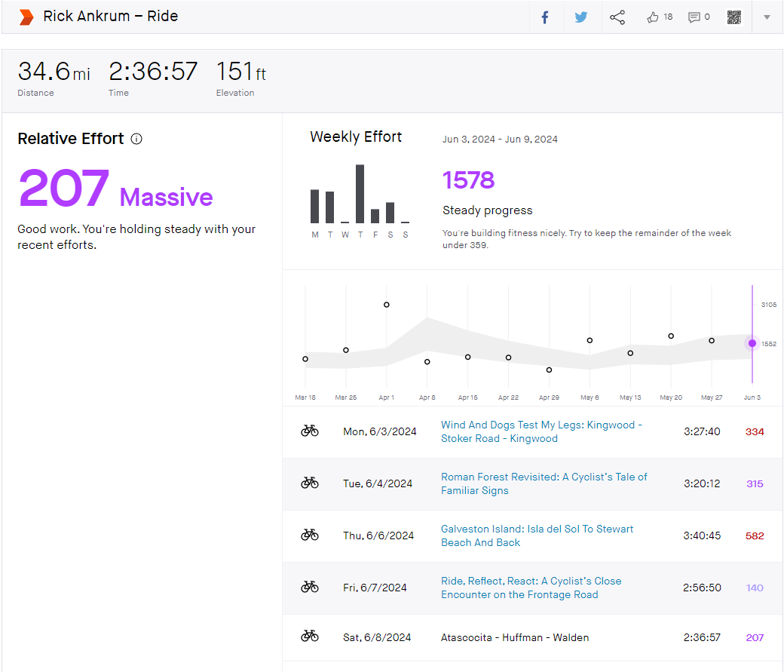Click Saturday's weekly effort bar
Viewport: 784px width, 672px height.
point(390,213)
